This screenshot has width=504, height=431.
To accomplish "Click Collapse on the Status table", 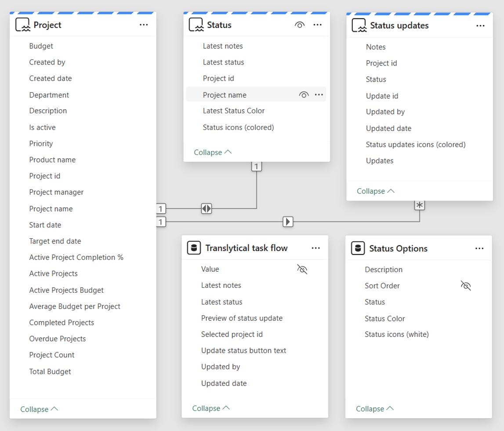I will [212, 152].
